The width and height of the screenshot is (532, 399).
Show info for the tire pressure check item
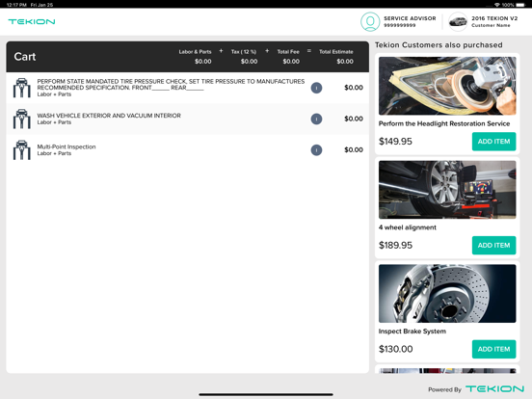click(x=316, y=88)
